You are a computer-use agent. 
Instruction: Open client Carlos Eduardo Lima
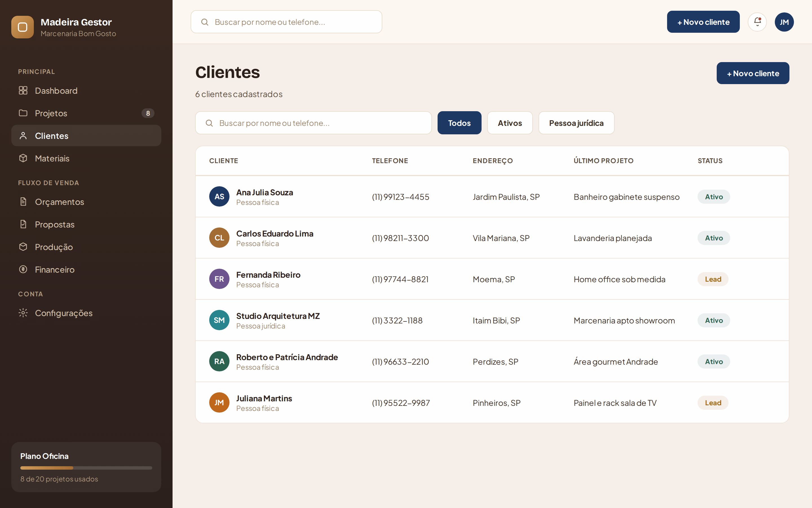492,238
